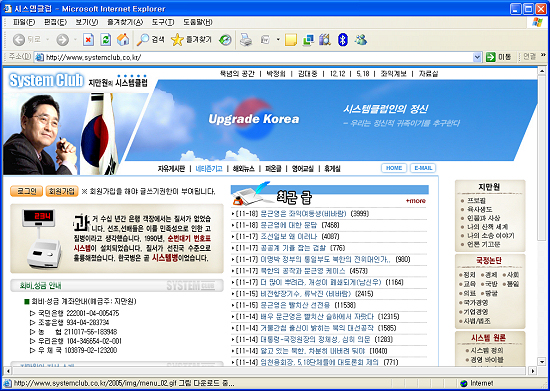Image resolution: width=550 pixels, height=391 pixels.
Task: Open the 휴게실 navigation link
Action: pos(332,169)
